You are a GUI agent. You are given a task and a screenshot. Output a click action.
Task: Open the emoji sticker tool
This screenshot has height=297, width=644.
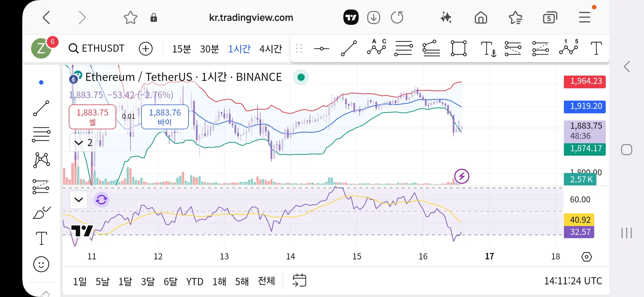pos(41,264)
